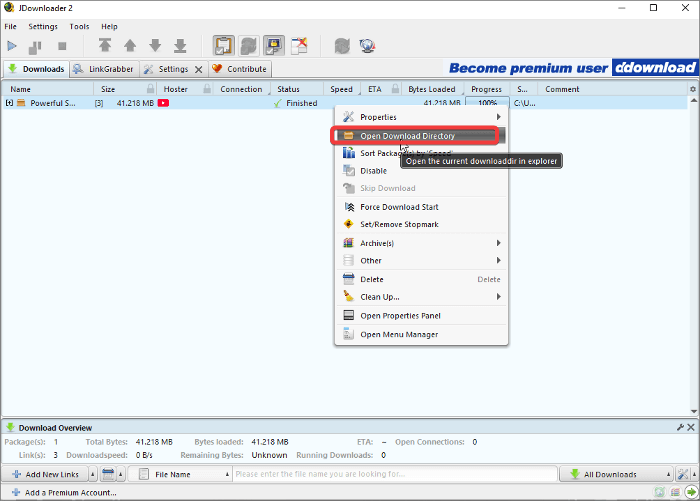The image size is (700, 501).
Task: Expand the Archive(s) submenu
Action: pos(421,243)
